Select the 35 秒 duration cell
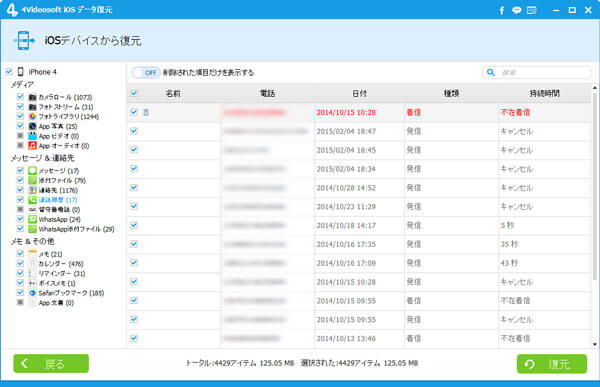600x387 pixels. 509,244
